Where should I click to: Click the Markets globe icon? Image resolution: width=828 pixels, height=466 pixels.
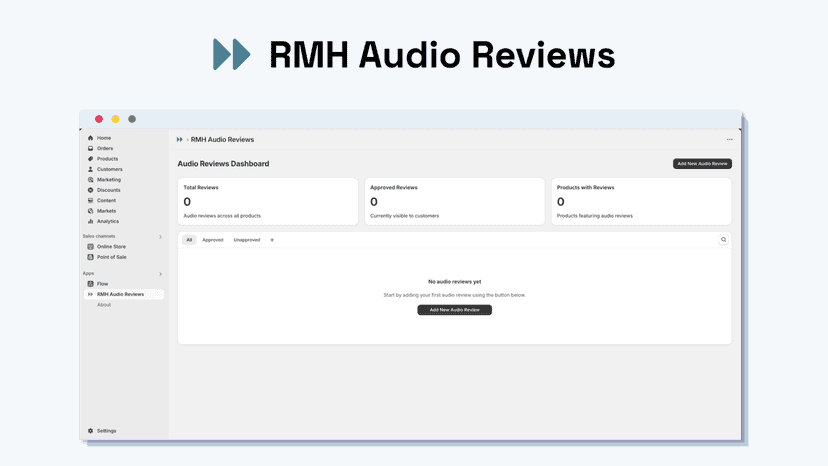90,211
